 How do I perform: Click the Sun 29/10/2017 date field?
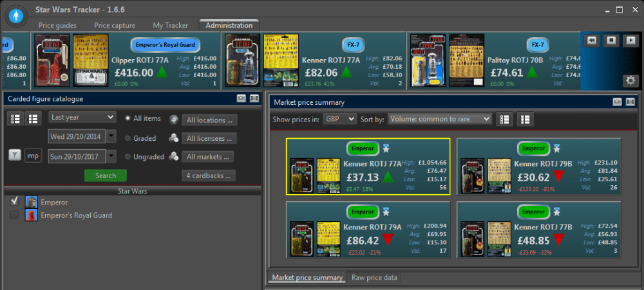77,156
